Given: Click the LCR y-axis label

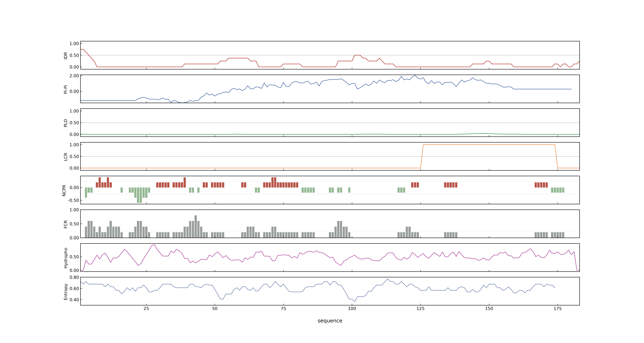Looking at the screenshot, I should [x=66, y=157].
